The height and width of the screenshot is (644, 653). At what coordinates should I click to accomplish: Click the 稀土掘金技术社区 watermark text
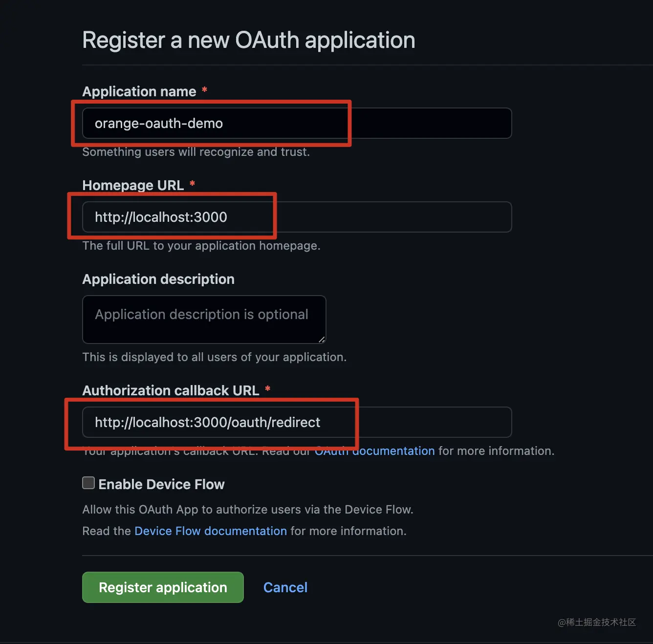[x=597, y=623]
